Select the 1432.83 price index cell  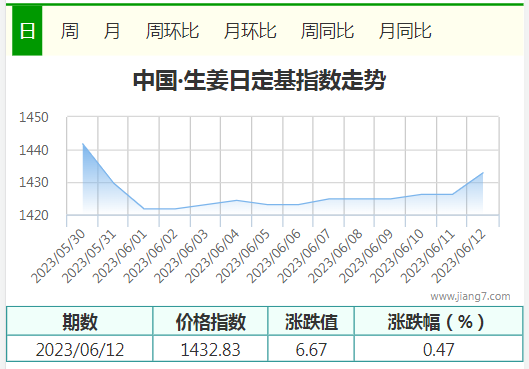(210, 349)
